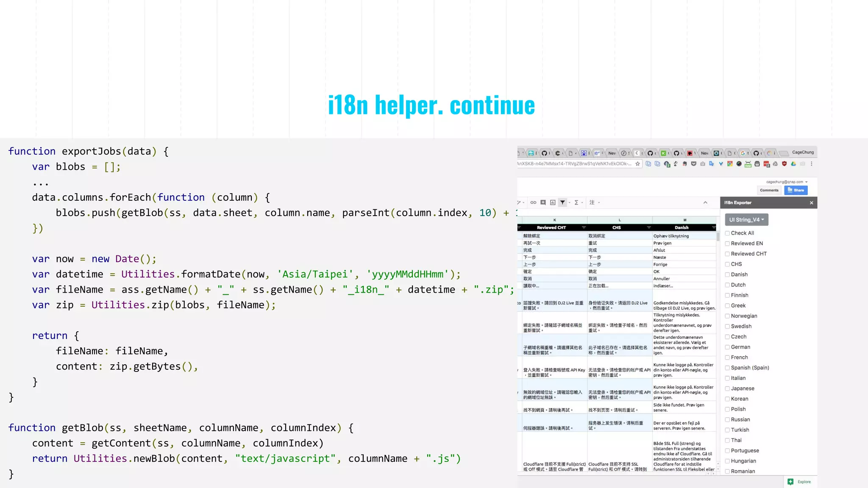Open a new tab with the tab-strip button
Viewport: 868px width, 488px height.
point(784,153)
